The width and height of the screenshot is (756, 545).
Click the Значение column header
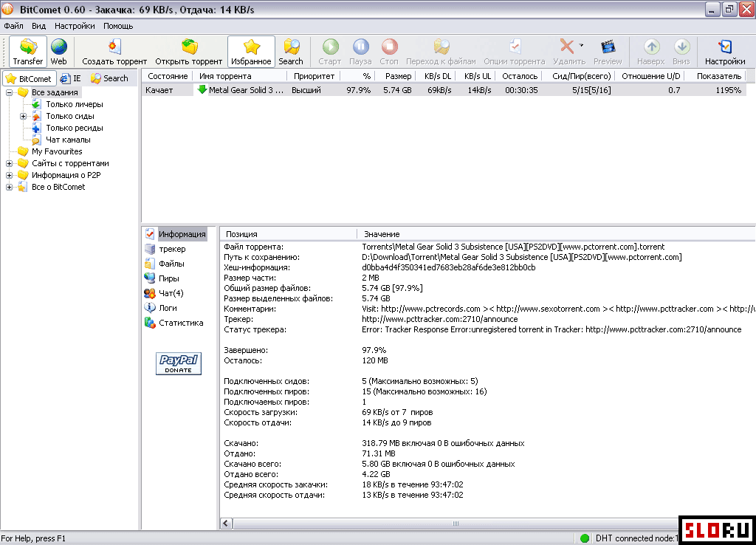(557, 234)
